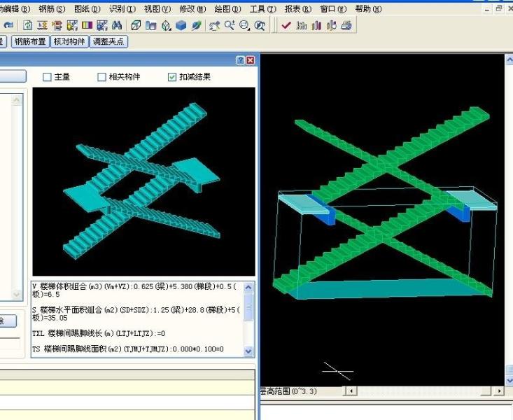Click the orange dimension-line toolbar icon
513x420 pixels.
click(43, 25)
